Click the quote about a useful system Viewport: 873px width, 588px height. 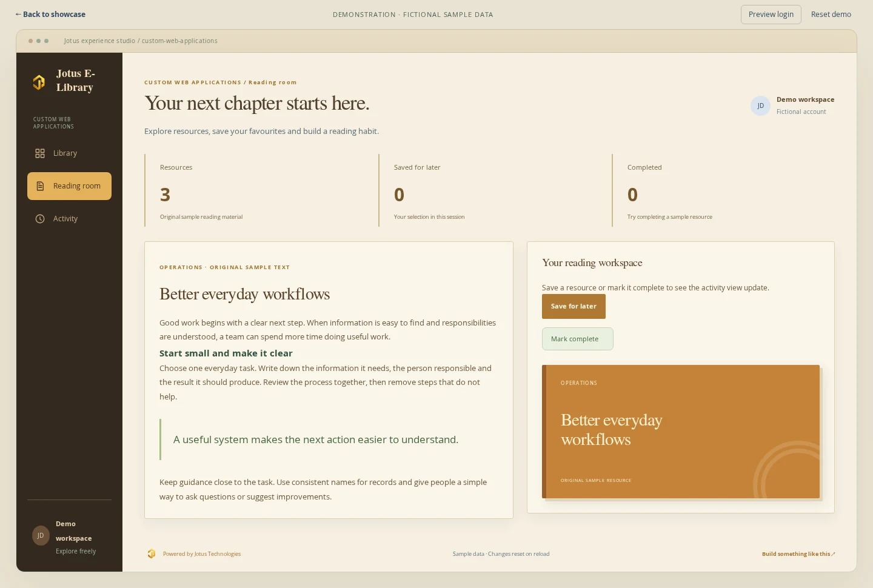point(316,439)
